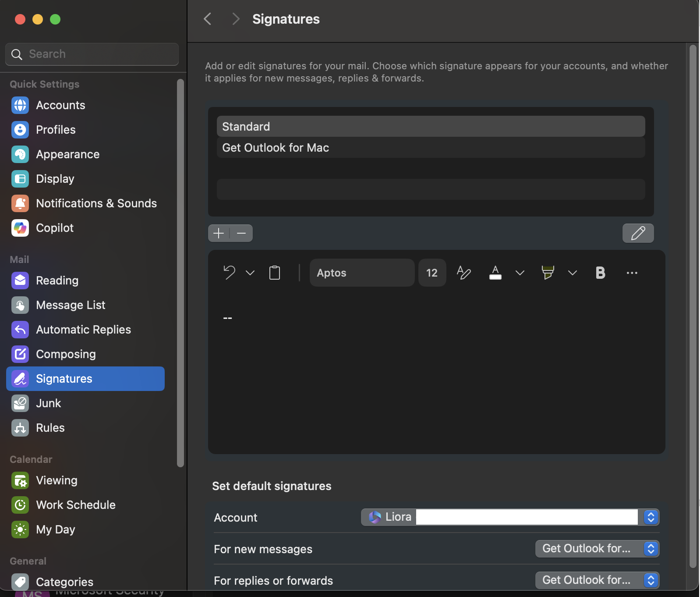The image size is (700, 597).
Task: Open the Account selector dropdown
Action: tap(510, 517)
